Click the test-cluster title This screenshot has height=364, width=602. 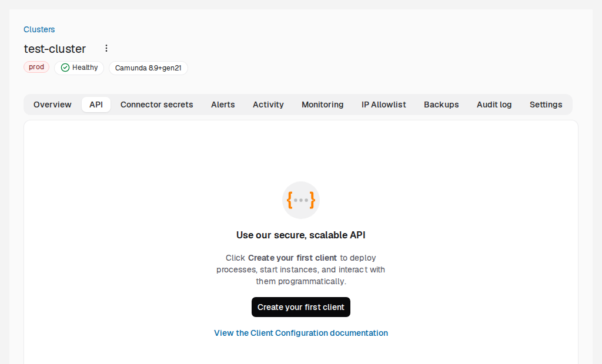pos(55,49)
